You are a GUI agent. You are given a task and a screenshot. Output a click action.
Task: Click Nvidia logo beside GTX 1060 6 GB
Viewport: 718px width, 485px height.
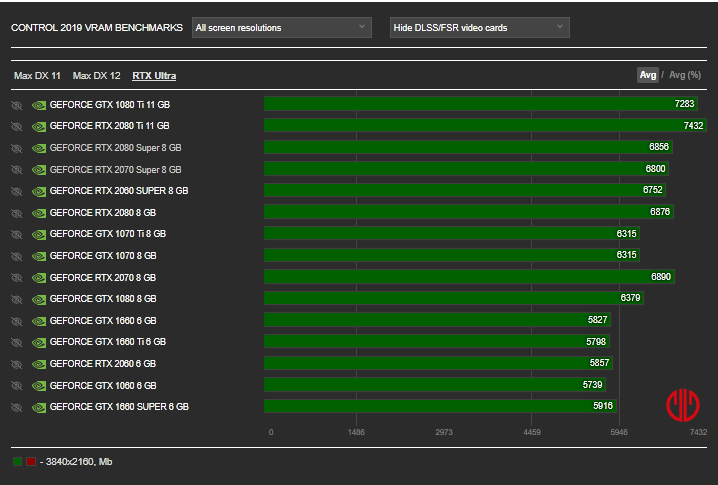tap(39, 387)
